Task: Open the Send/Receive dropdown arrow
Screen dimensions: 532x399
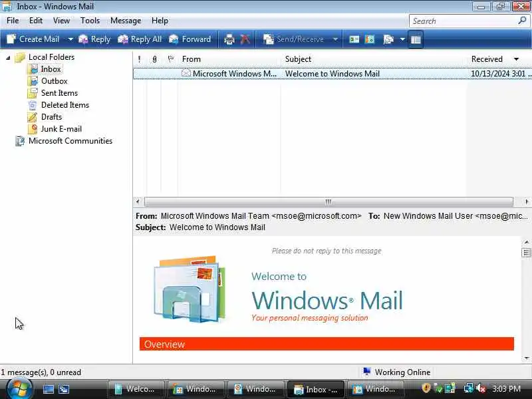Action: (335, 39)
